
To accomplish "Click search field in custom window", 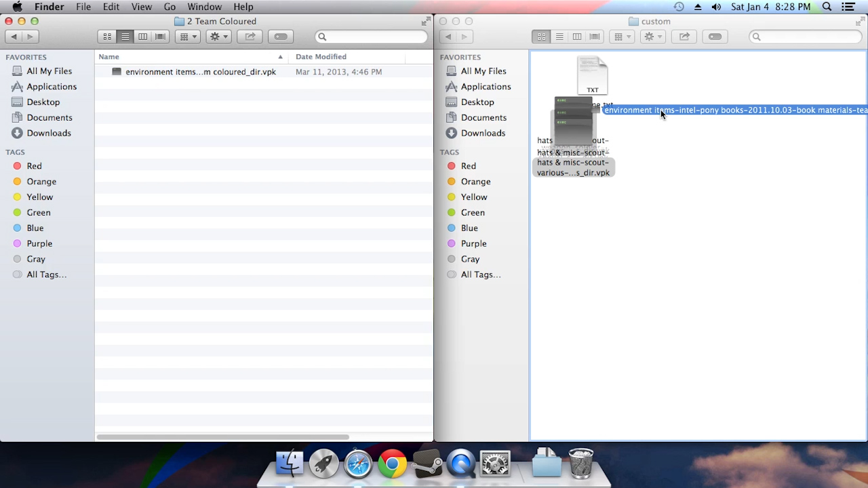I will pos(805,37).
